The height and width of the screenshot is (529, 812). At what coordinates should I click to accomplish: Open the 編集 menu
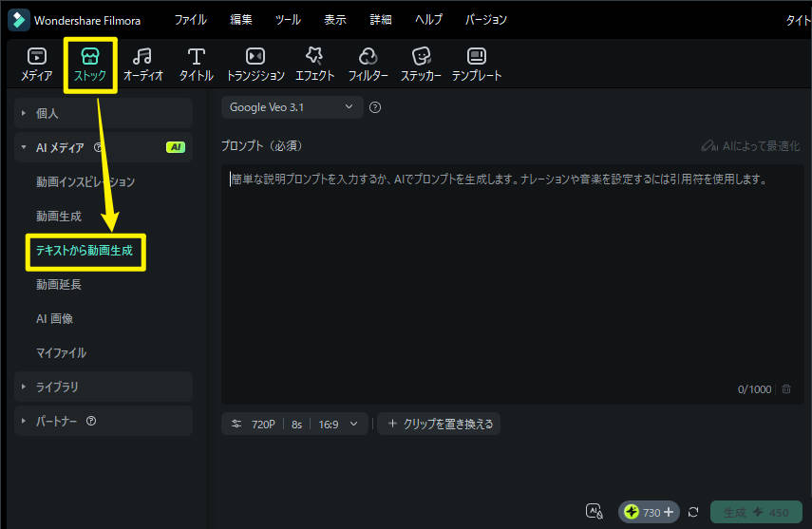[x=241, y=20]
